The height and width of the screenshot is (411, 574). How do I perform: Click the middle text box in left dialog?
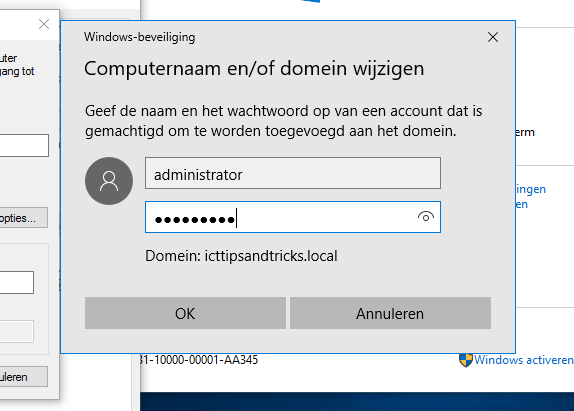tap(17, 282)
